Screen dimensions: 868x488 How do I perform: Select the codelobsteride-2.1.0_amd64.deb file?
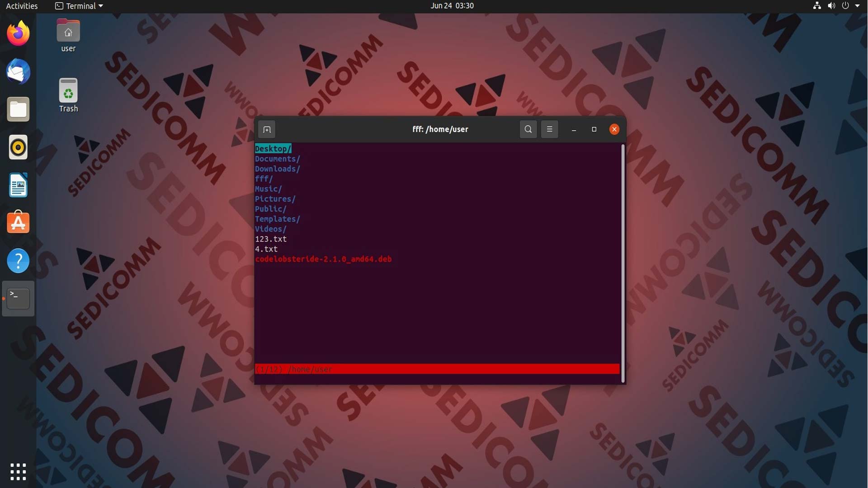pyautogui.click(x=323, y=259)
